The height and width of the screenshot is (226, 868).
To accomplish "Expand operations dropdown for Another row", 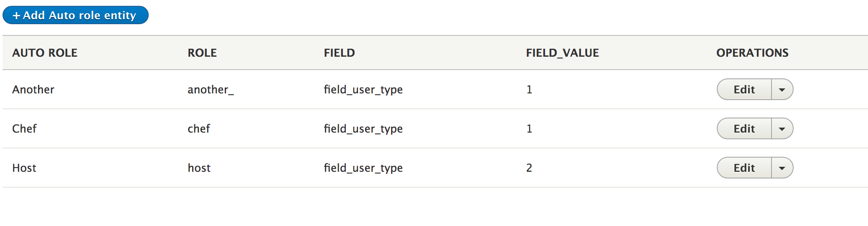I will pyautogui.click(x=782, y=89).
